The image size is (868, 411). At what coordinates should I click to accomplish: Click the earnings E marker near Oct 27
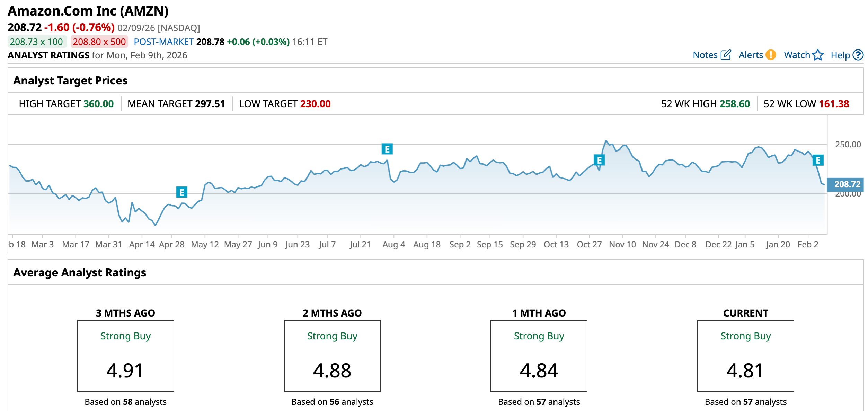tap(599, 160)
